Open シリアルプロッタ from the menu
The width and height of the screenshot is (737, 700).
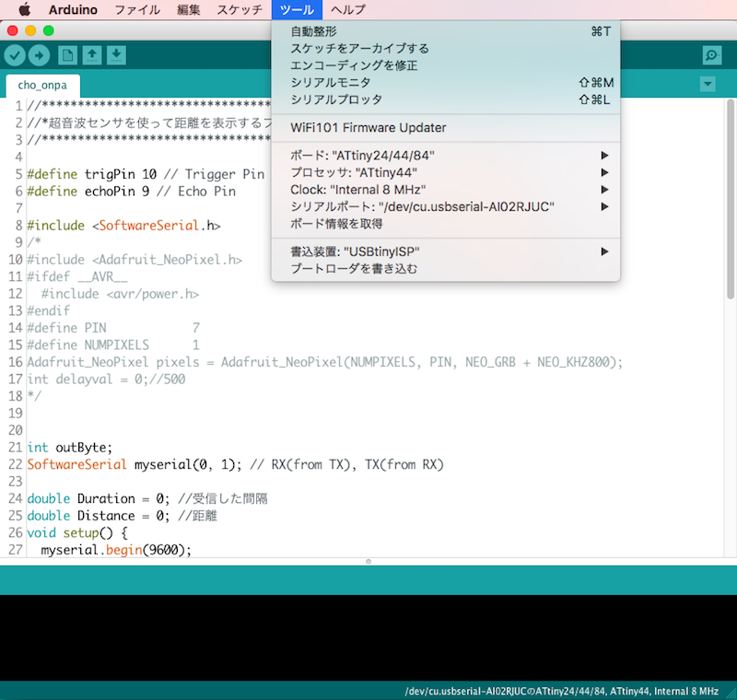pos(446,99)
